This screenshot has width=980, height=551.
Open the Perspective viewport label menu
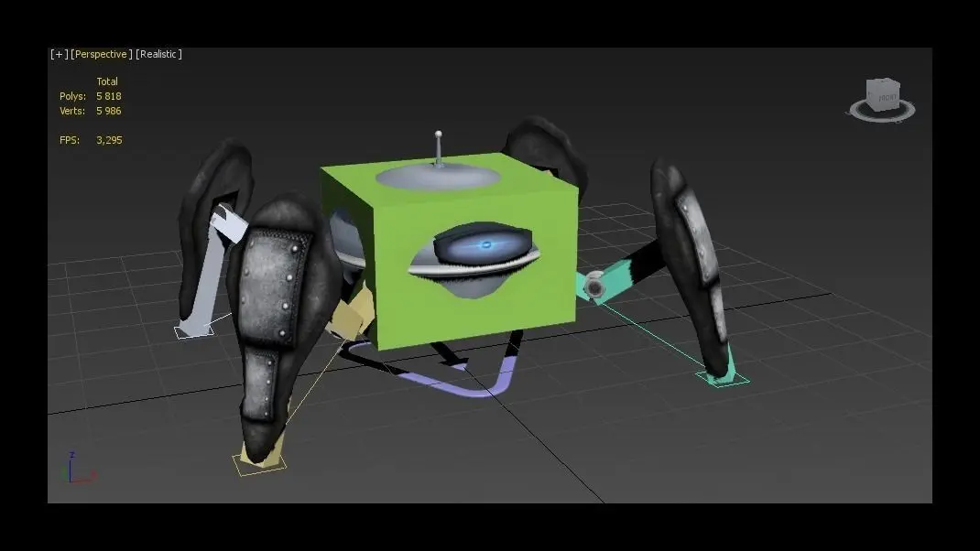point(102,54)
